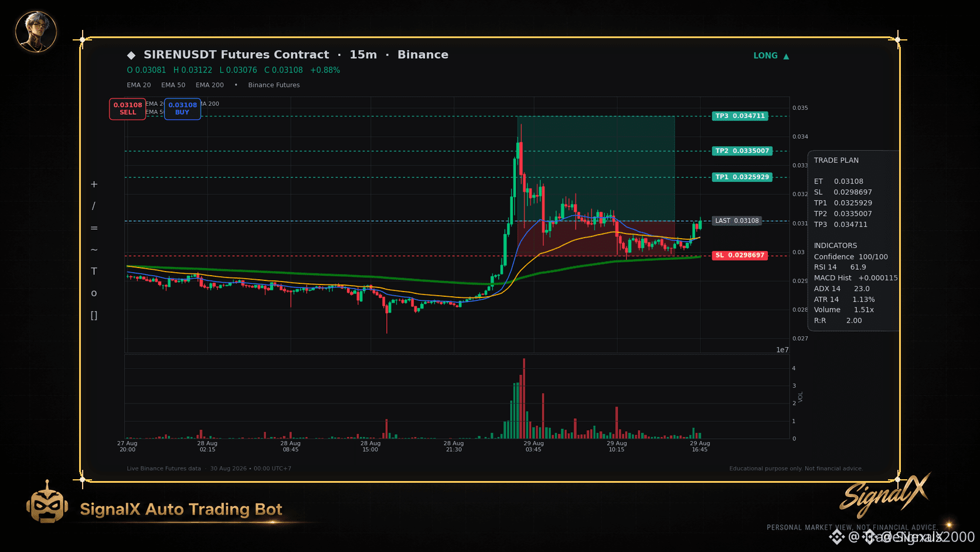Screen dimensions: 980x552
Task: Click the 0.035 price axis label
Action: [800, 108]
